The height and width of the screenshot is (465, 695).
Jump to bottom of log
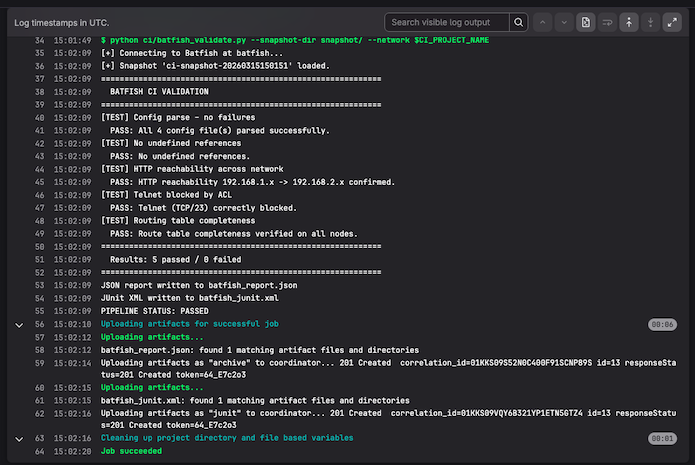(650, 22)
